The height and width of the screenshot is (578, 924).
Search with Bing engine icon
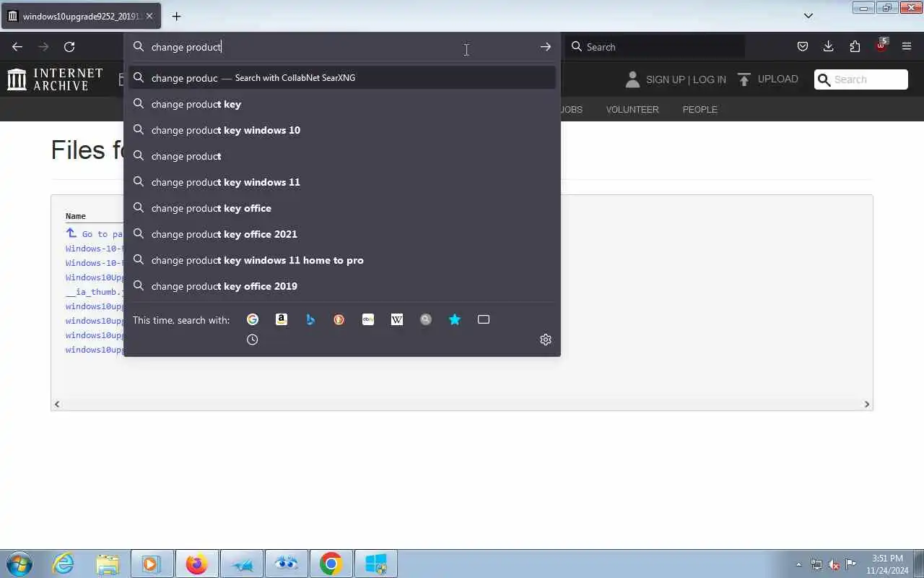pyautogui.click(x=310, y=319)
